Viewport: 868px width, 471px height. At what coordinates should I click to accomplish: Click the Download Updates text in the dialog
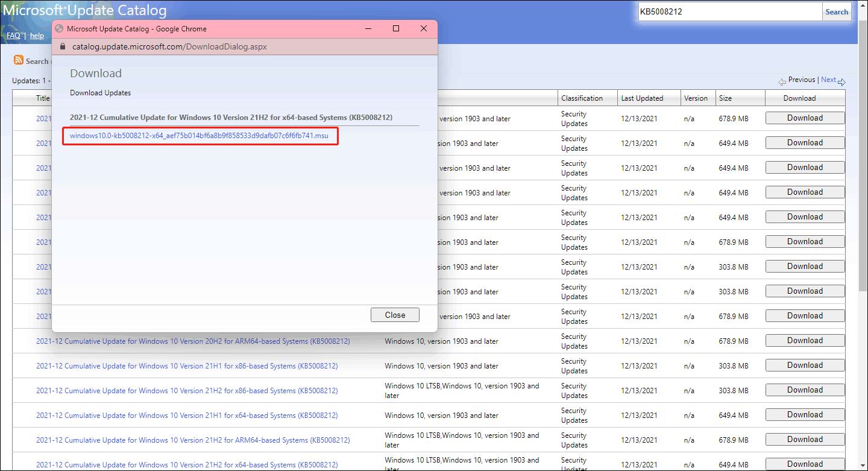pos(100,93)
